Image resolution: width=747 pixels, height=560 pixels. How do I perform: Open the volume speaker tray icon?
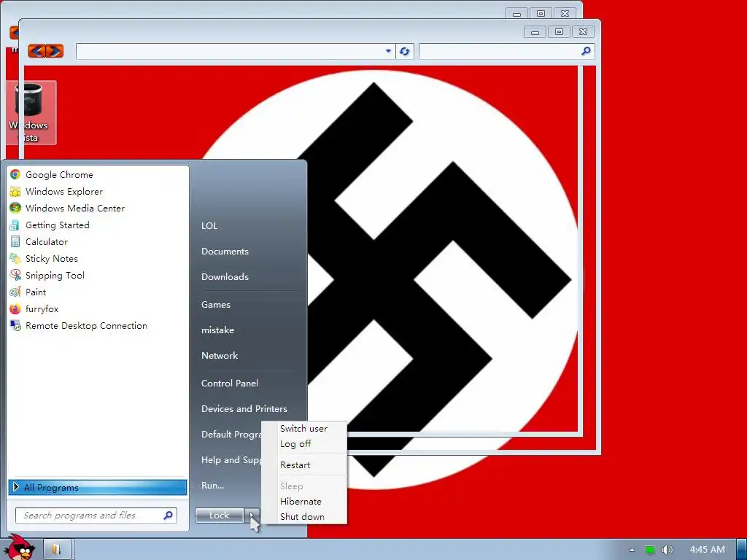click(667, 550)
